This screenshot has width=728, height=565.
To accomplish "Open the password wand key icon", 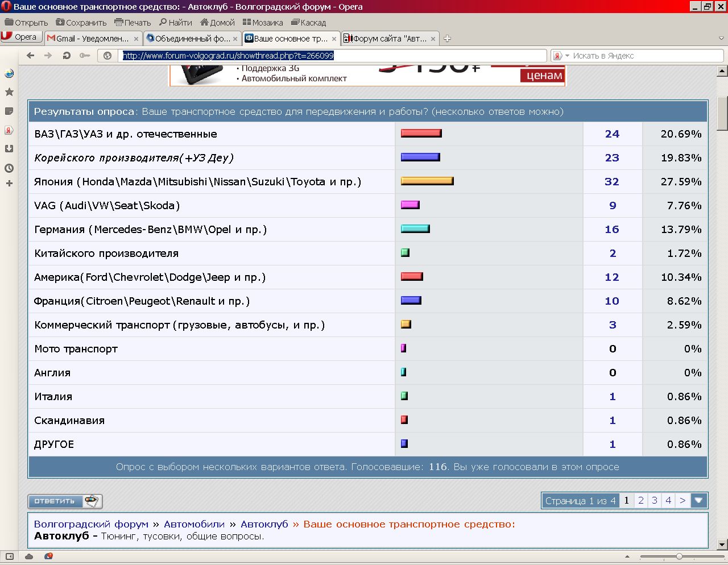I will [x=85, y=56].
